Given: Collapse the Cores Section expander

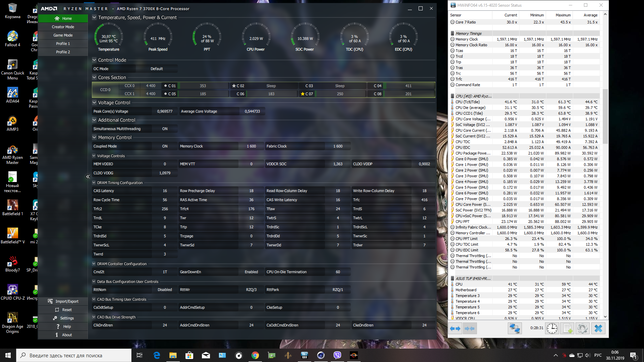Looking at the screenshot, I should (94, 77).
